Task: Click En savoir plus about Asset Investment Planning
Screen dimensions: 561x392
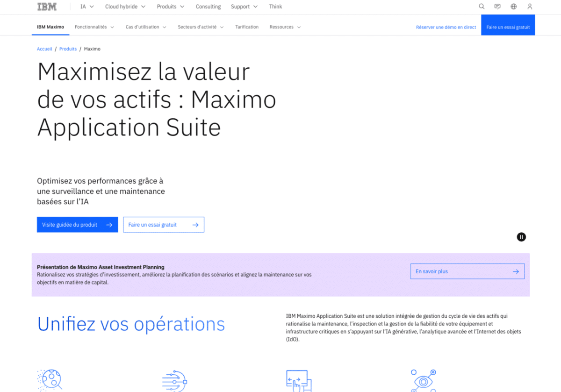Action: (x=467, y=271)
